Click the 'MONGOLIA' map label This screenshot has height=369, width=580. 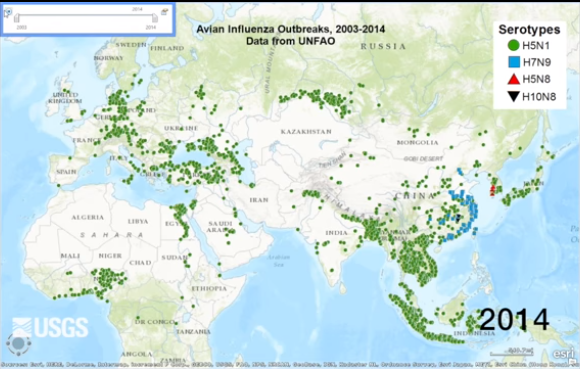tap(417, 142)
